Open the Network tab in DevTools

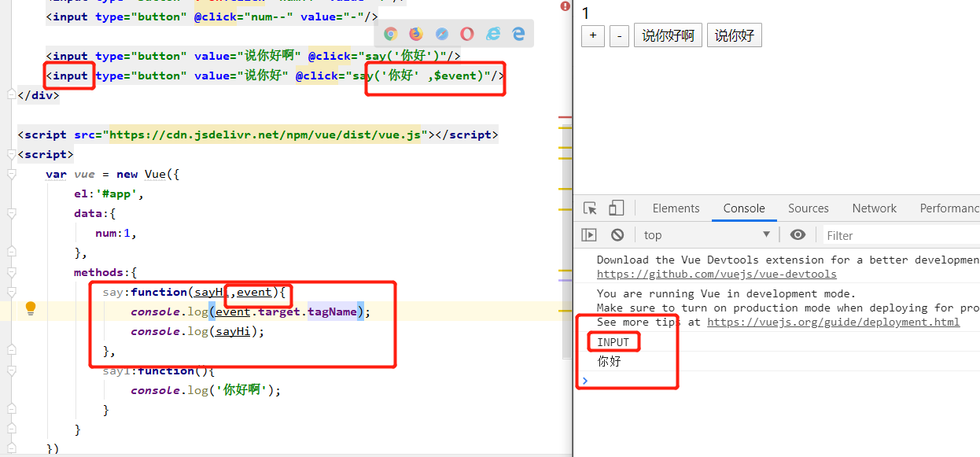point(874,208)
